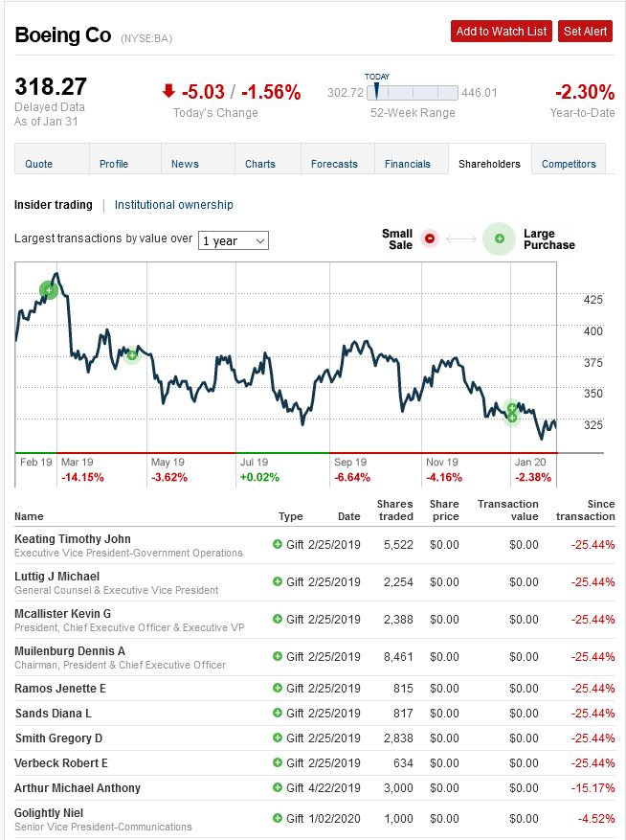Screen dimensions: 626x840
Task: Click the Set Alert button
Action: pos(585,32)
